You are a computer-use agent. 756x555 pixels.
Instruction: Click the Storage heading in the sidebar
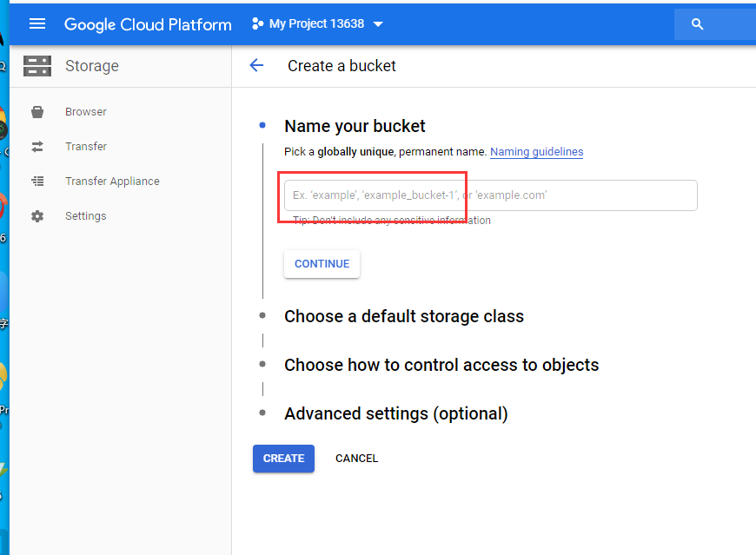(x=92, y=66)
